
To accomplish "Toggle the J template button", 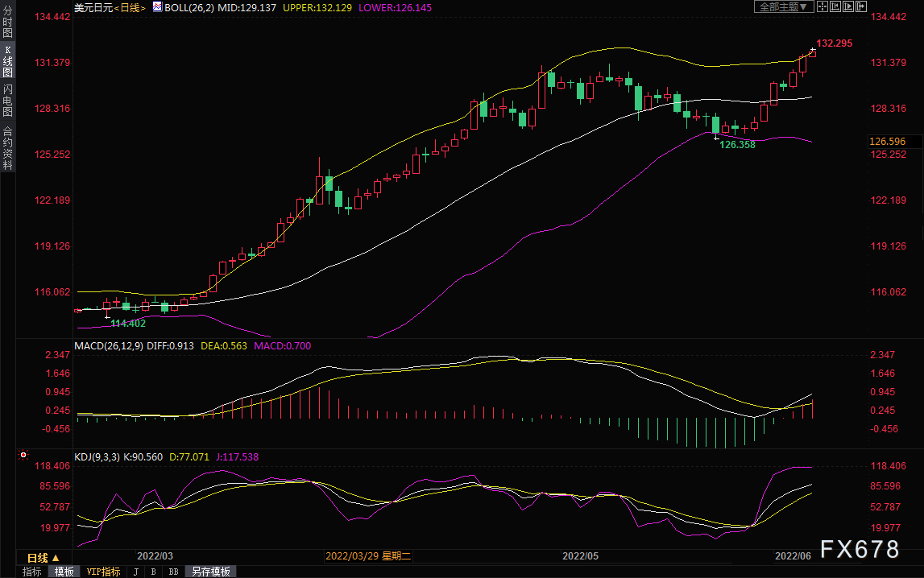I will [136, 572].
